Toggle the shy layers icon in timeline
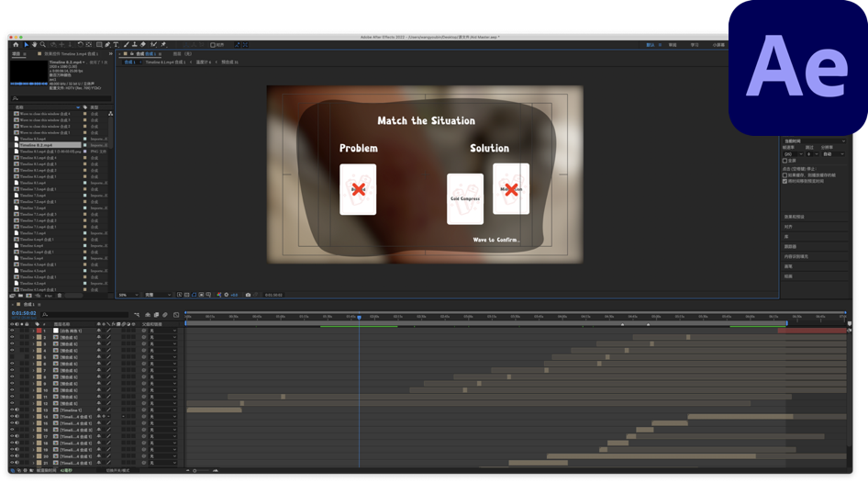 click(148, 315)
